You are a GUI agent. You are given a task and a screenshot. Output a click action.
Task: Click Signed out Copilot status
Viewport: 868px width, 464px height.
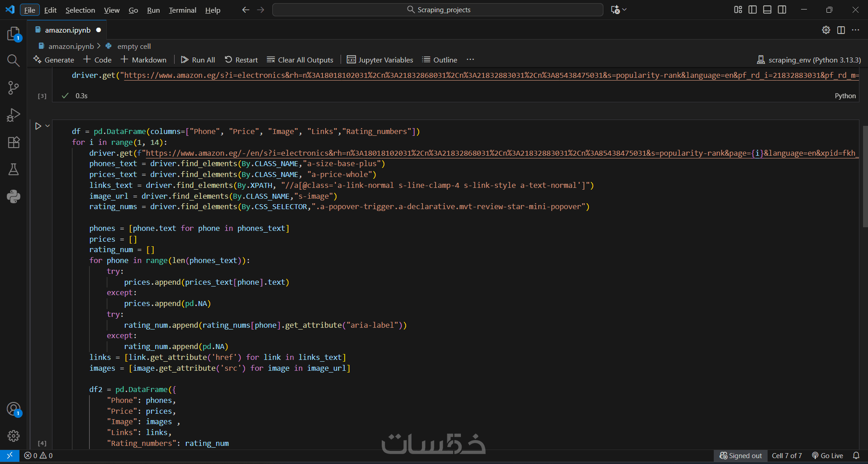point(740,455)
